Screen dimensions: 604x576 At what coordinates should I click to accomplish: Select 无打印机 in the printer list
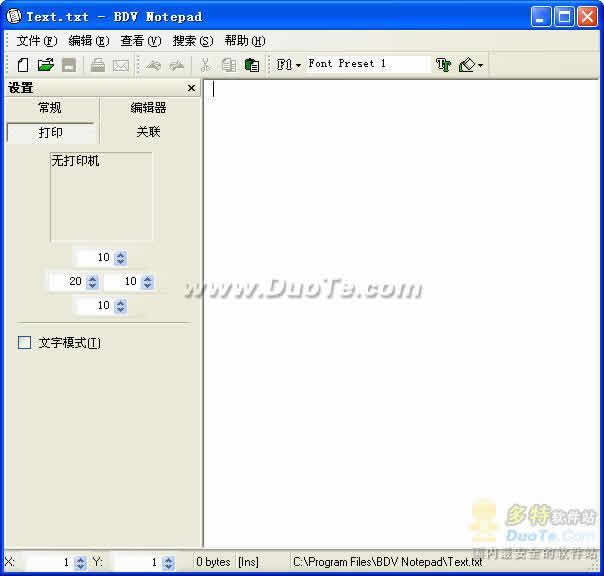76,161
